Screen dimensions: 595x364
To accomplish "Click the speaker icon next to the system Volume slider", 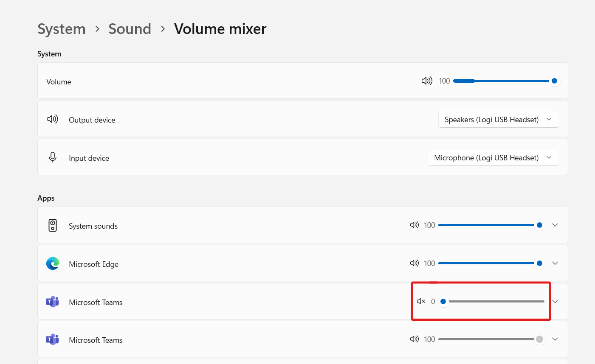I will (427, 81).
